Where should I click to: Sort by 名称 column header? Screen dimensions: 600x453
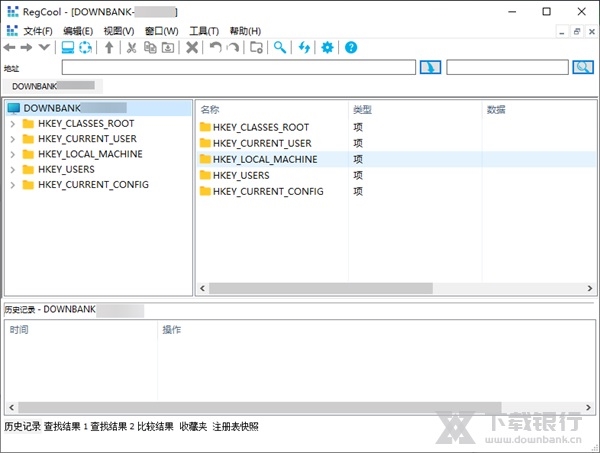coord(272,110)
